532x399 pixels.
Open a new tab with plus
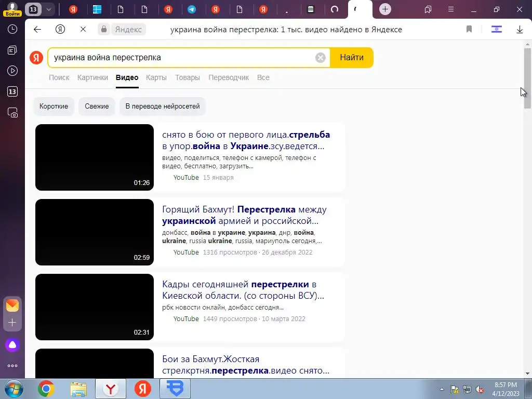pos(385,9)
